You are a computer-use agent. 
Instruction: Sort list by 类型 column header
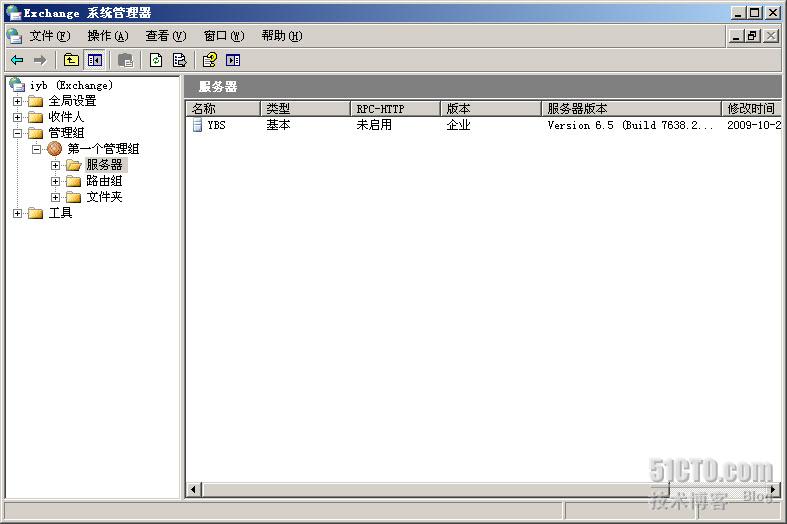tap(305, 108)
